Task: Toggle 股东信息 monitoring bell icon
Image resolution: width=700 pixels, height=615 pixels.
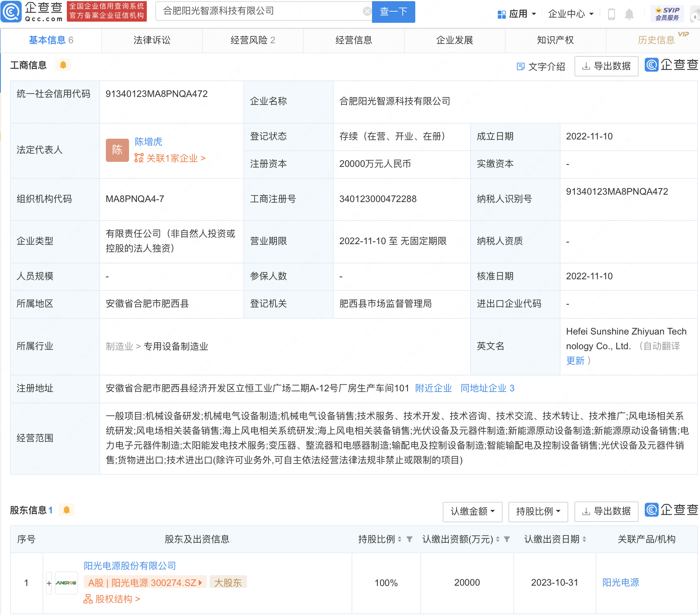Action: tap(66, 510)
